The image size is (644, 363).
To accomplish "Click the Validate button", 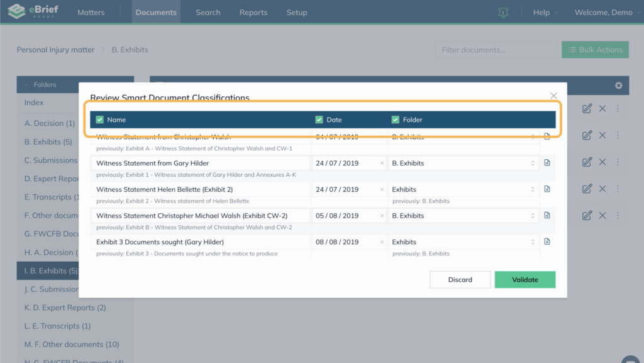I will click(x=525, y=279).
